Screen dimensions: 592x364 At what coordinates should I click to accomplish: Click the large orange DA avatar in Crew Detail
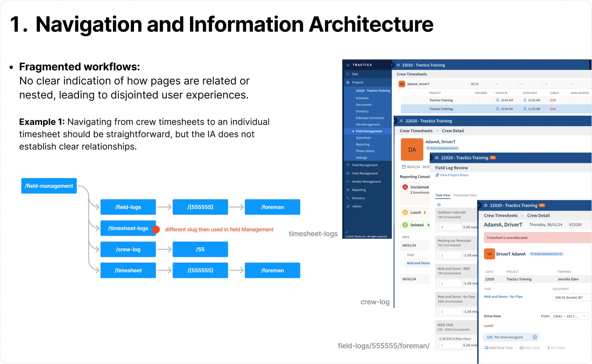(412, 149)
